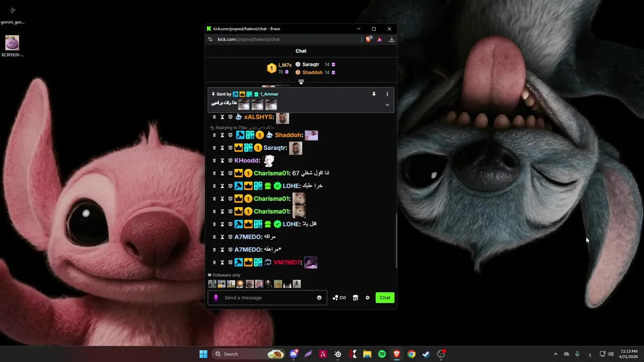
Task: Ban VM7MD7 using the shield icon
Action: (230, 262)
